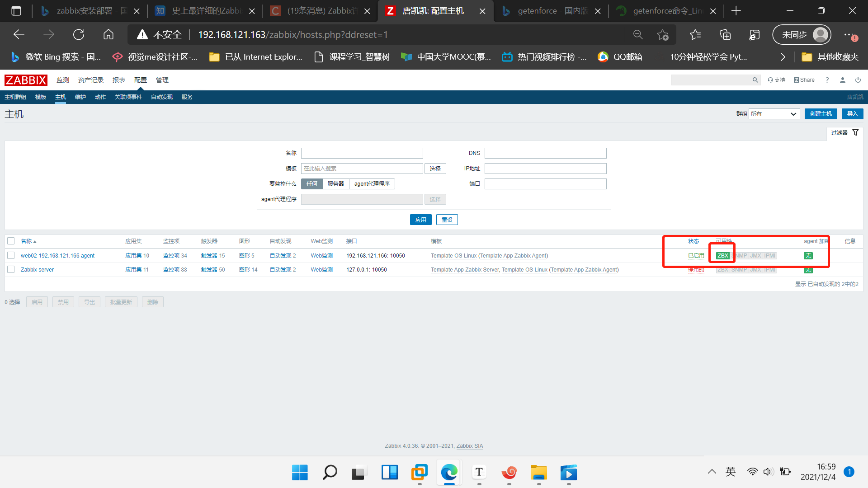
Task: Toggle the filter funnel icon
Action: click(x=855, y=132)
